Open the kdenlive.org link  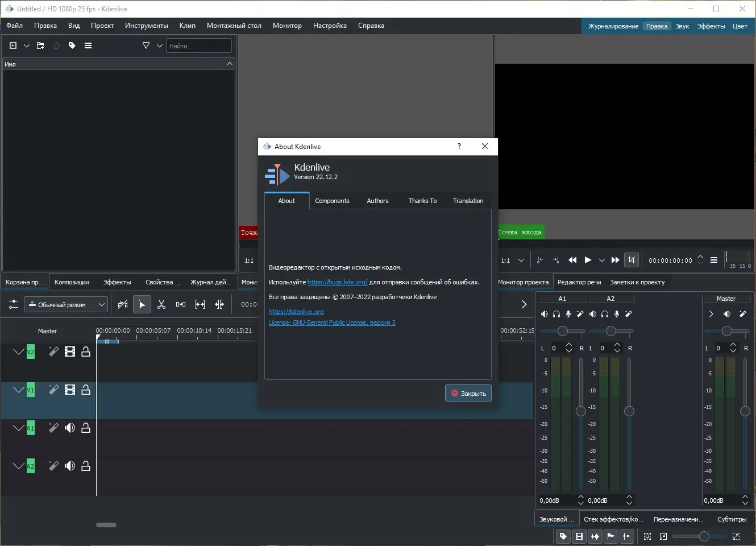(x=296, y=312)
